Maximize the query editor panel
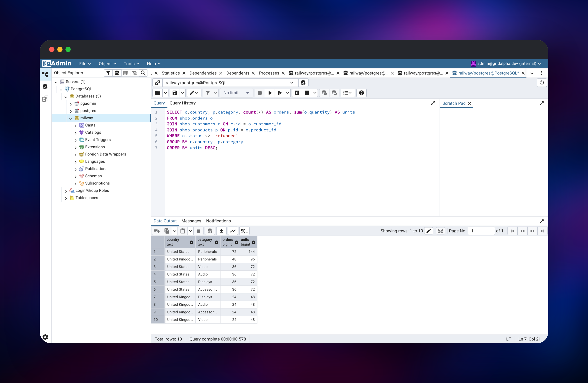Screen dimensions: 588x383 [433, 103]
